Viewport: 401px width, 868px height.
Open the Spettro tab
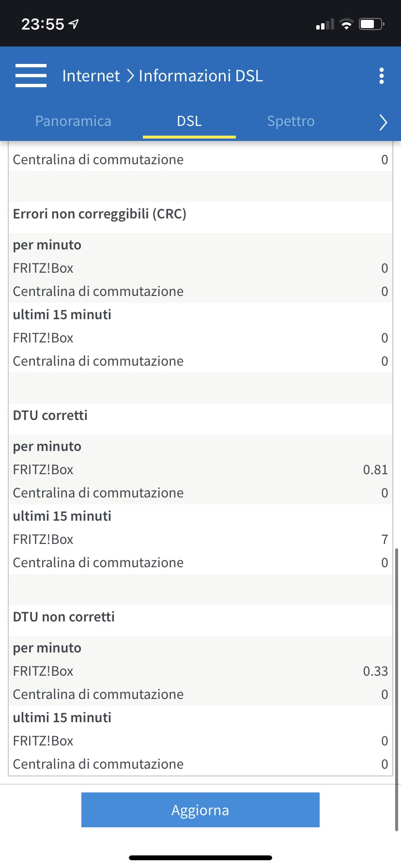tap(291, 121)
